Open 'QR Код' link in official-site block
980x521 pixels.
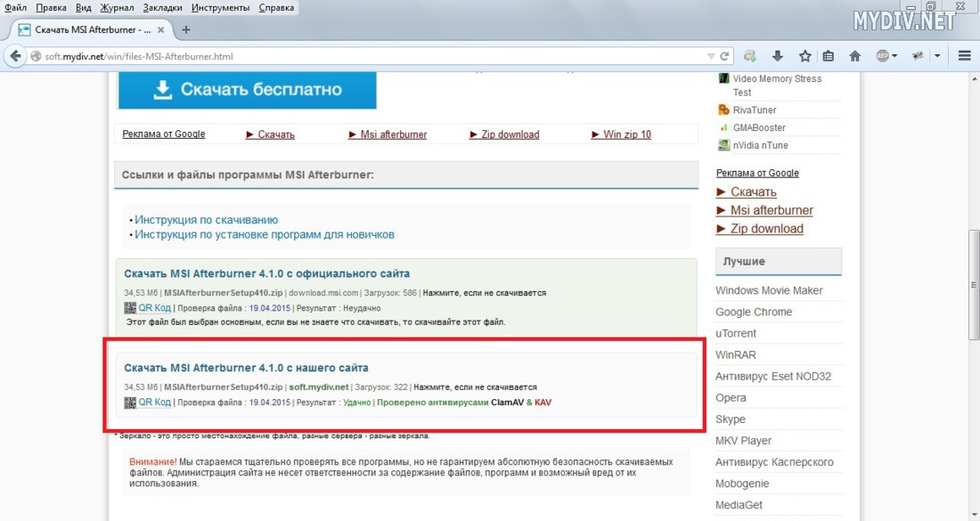point(154,308)
